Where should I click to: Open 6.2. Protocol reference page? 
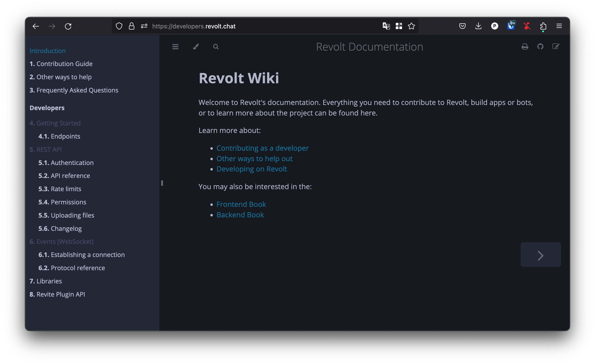[71, 268]
